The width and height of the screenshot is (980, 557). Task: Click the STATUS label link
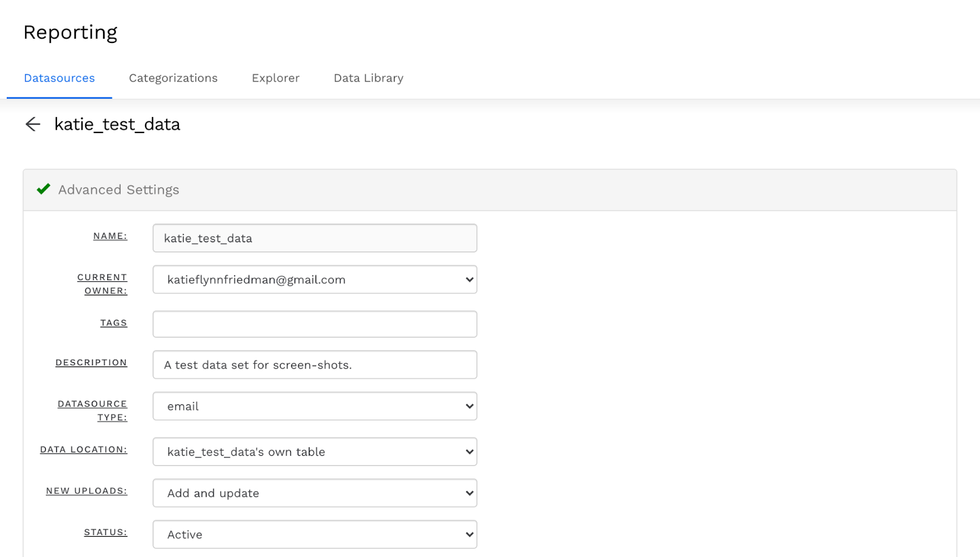click(x=105, y=532)
